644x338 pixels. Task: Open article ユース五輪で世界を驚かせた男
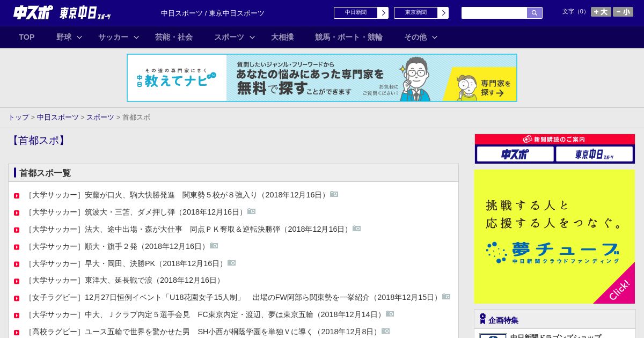coord(202,332)
